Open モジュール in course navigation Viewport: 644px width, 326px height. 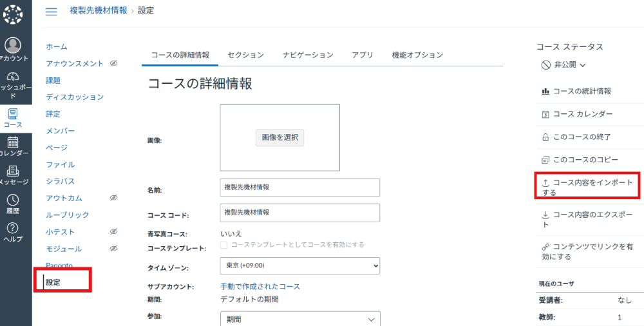click(64, 249)
